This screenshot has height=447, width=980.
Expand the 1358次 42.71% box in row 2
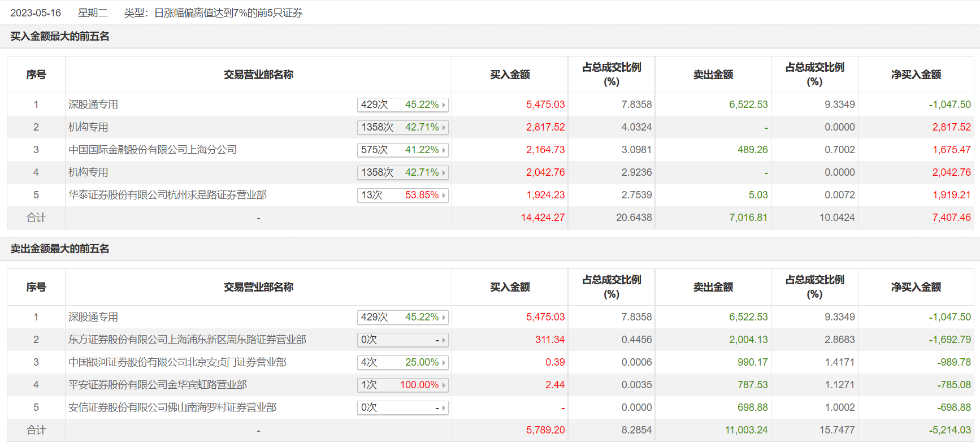pos(402,127)
